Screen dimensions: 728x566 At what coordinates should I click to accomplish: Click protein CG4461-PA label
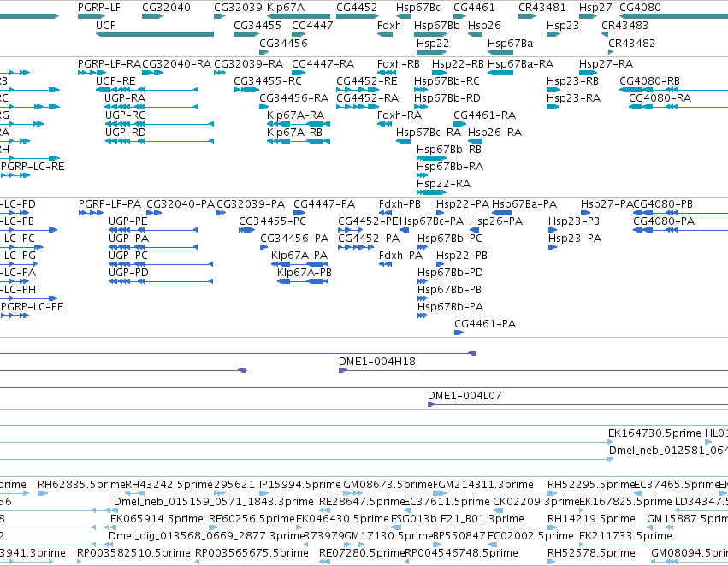(485, 324)
